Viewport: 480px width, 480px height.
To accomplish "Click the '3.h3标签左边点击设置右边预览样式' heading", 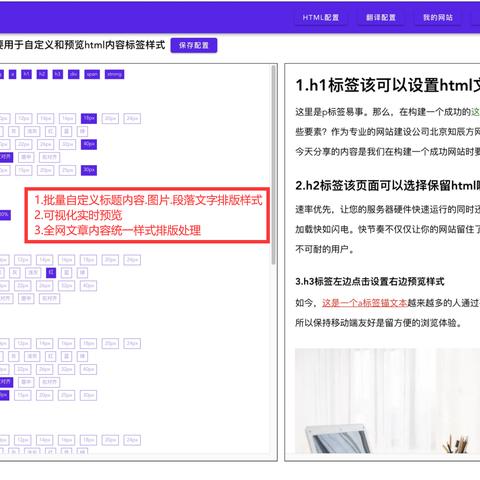I will click(x=370, y=282).
